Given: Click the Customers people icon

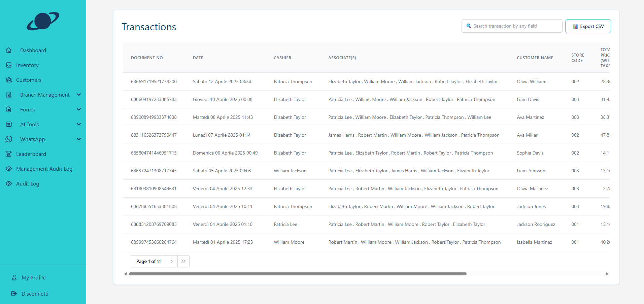Looking at the screenshot, I should coord(9,80).
